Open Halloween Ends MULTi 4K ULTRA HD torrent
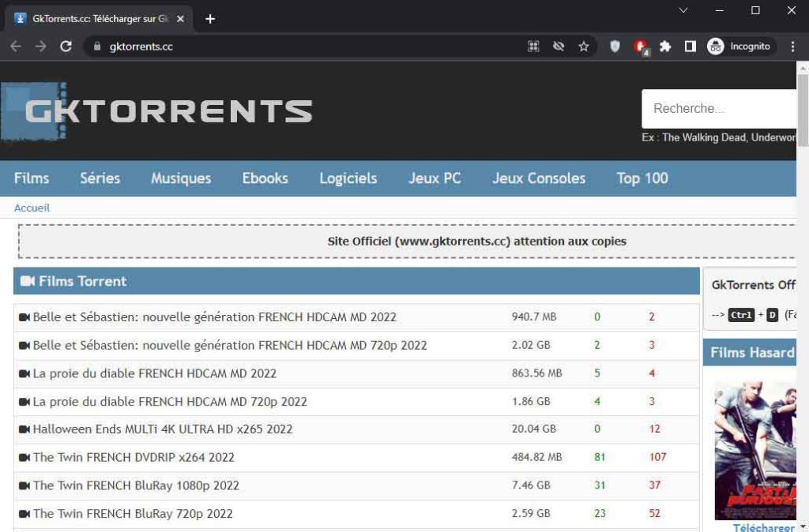This screenshot has width=809, height=532. (x=163, y=429)
